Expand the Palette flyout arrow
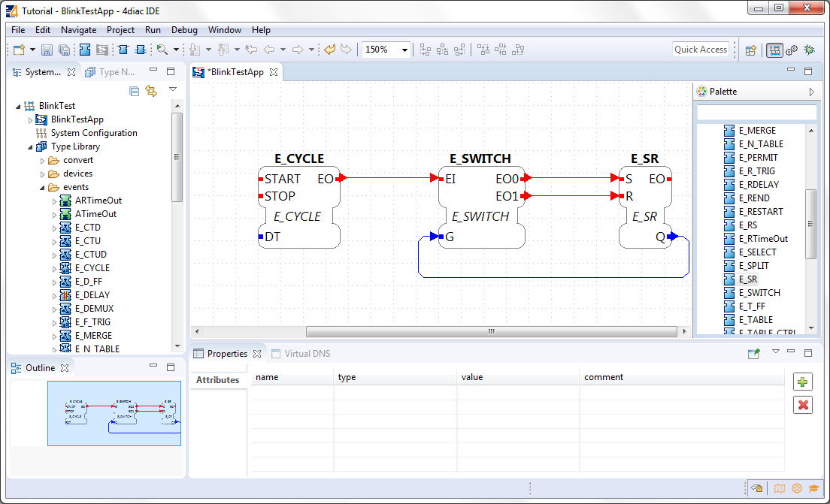This screenshot has width=830, height=504. [811, 92]
